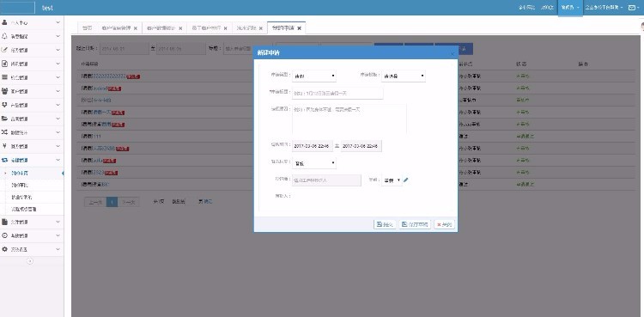Image resolution: width=644 pixels, height=317 pixels.
Task: Open the open-folder-icon sidebar menu
Action: coord(32,119)
